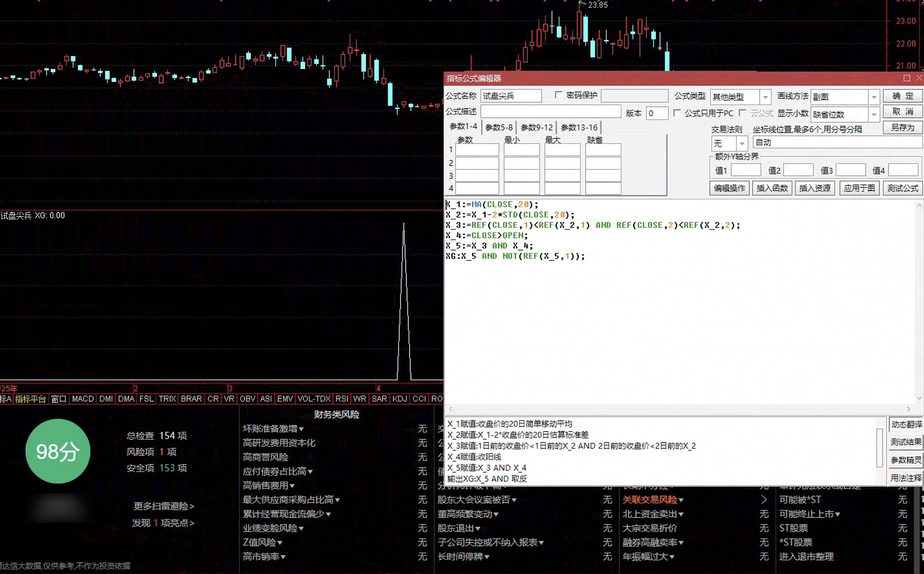Select the KDJ indicator tab
This screenshot has width=924, height=574.
click(399, 399)
